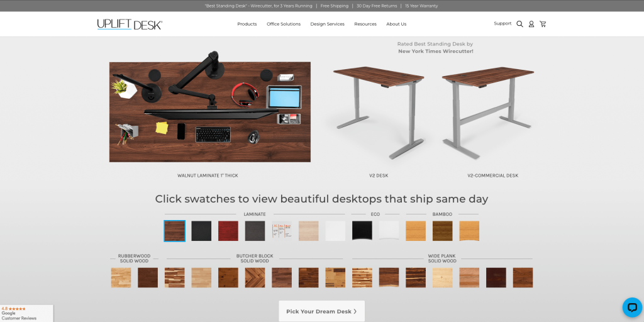644x322 pixels.
Task: Open the Google Customer Reviews badge
Action: (x=26, y=313)
